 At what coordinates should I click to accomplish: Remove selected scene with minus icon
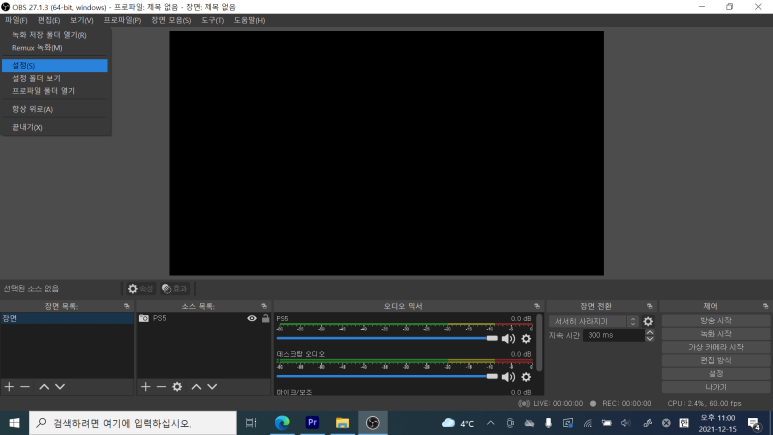click(x=25, y=387)
